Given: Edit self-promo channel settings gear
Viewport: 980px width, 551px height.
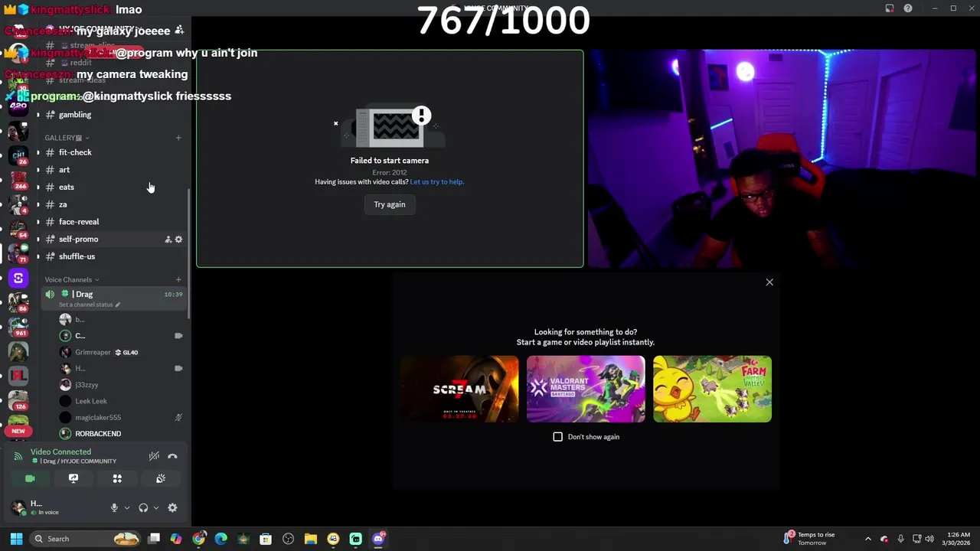Looking at the screenshot, I should pyautogui.click(x=178, y=240).
